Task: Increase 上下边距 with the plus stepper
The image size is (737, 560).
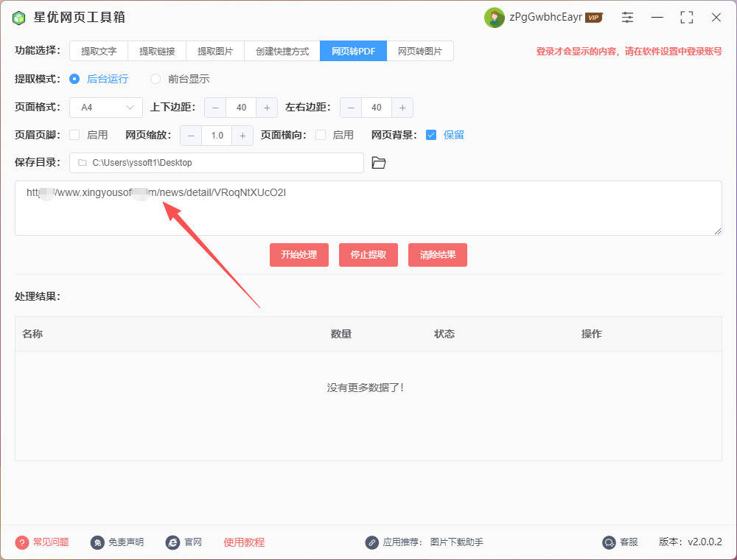Action: pyautogui.click(x=268, y=107)
